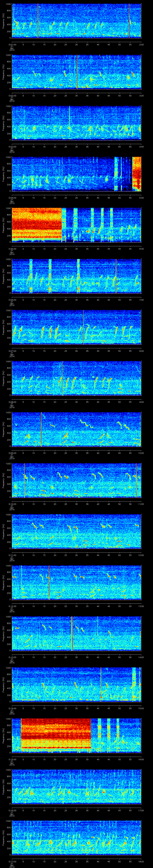Open the spectrogram starting at 0:11:00
The height and width of the screenshot is (868, 153).
click(x=76, y=531)
